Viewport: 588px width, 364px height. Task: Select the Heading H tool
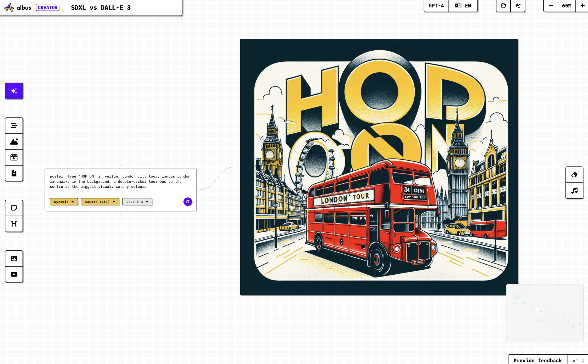[14, 224]
